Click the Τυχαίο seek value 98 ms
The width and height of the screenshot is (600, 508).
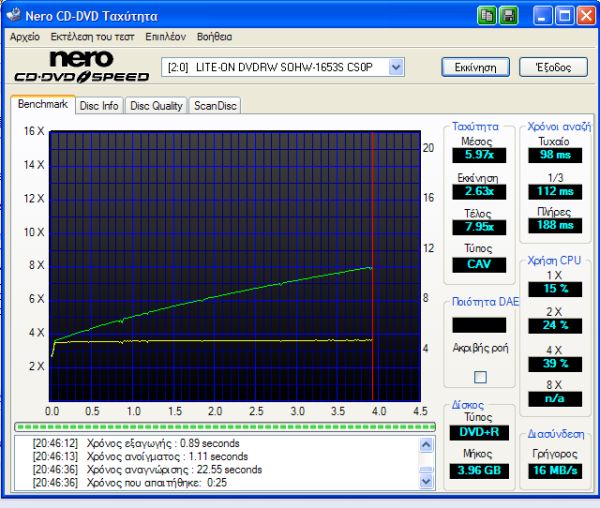[x=555, y=155]
